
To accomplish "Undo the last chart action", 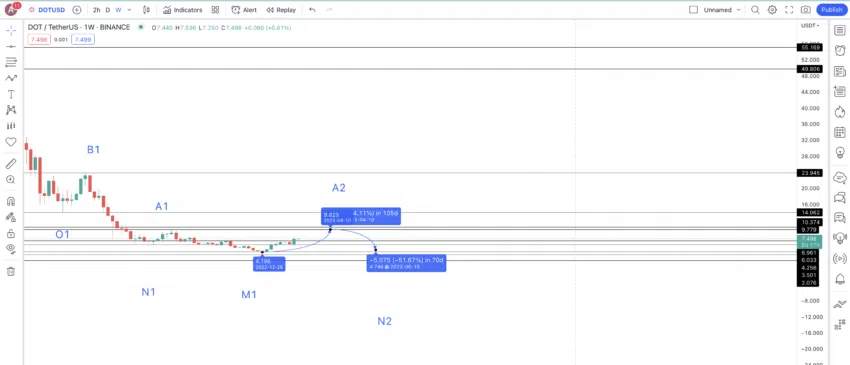I will (312, 10).
